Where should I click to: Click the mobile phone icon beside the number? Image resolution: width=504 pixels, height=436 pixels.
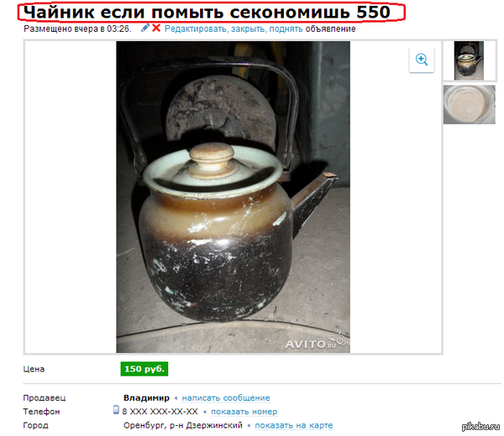pos(116,410)
